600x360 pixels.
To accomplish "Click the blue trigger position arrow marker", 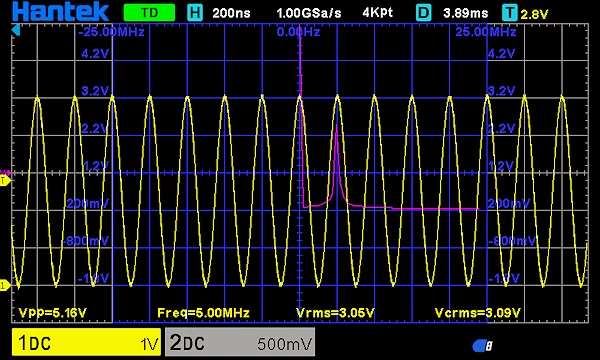I will pos(15,30).
